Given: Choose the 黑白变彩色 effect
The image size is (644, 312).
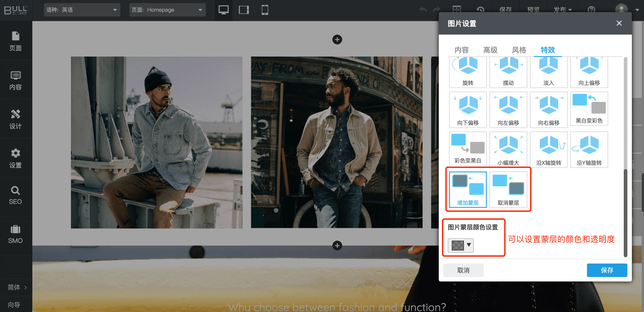Looking at the screenshot, I should (589, 109).
